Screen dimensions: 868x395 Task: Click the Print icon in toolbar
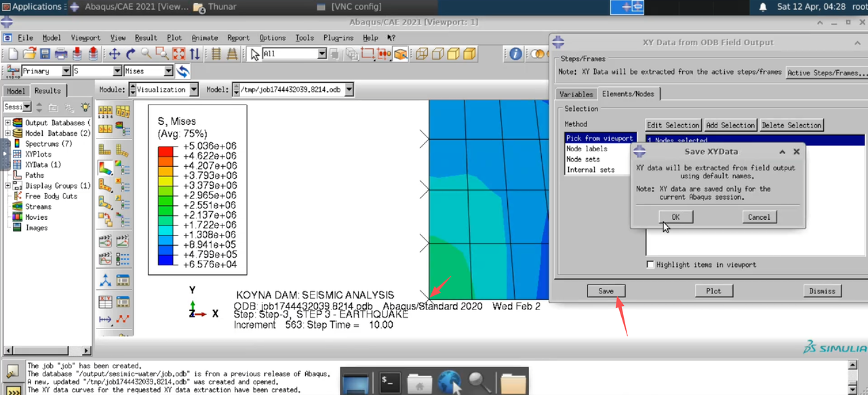tap(61, 54)
